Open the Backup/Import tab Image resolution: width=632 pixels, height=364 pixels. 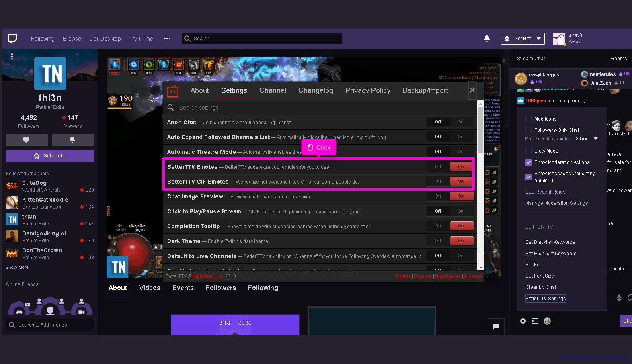click(x=425, y=90)
